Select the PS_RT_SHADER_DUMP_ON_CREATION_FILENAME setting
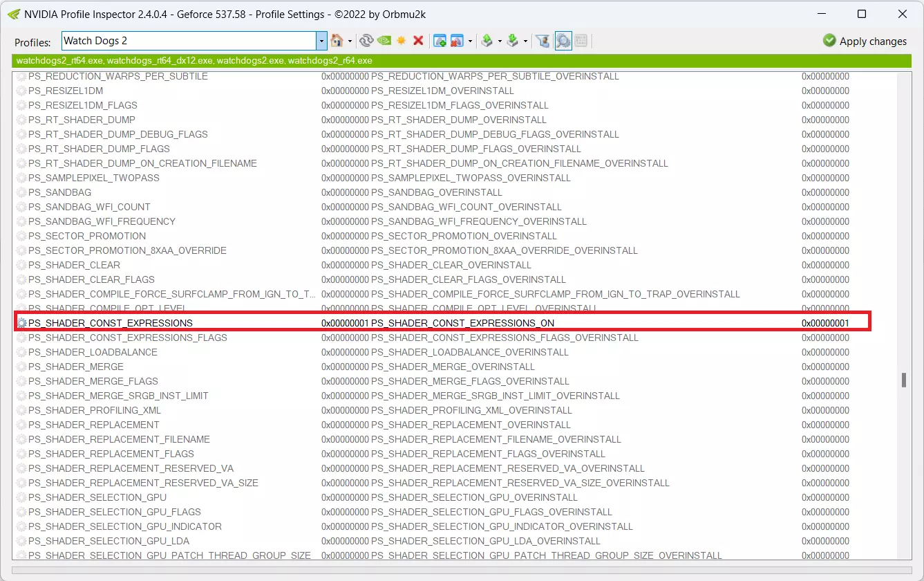The image size is (924, 581). (x=142, y=163)
